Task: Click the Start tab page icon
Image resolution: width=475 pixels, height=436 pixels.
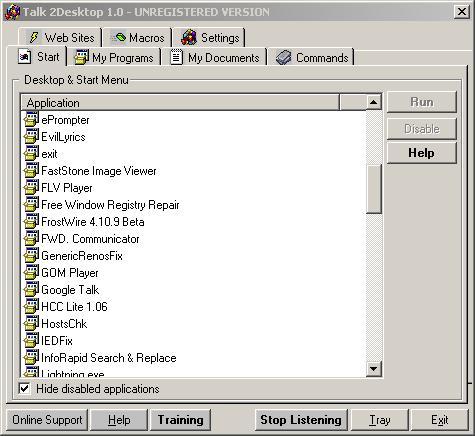Action: tap(25, 57)
